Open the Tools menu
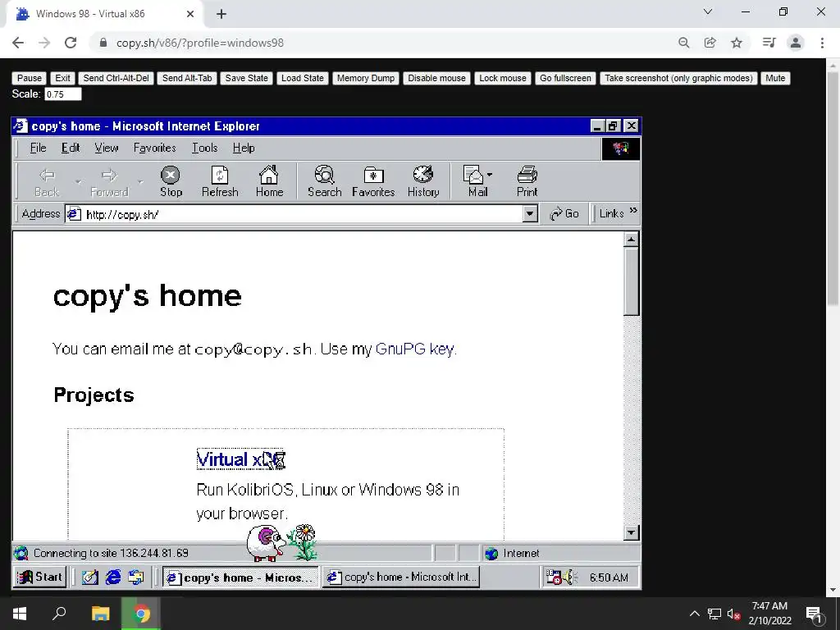The height and width of the screenshot is (630, 840). point(204,148)
